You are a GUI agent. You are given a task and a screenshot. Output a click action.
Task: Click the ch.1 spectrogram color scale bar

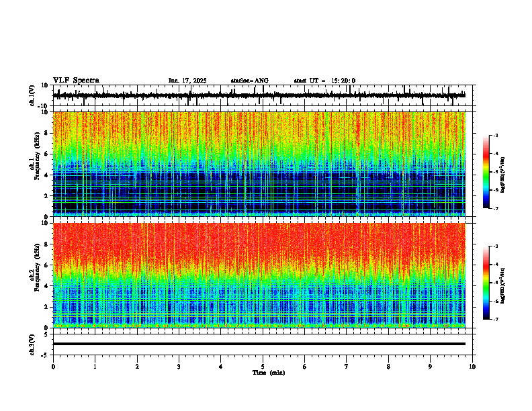(x=486, y=171)
